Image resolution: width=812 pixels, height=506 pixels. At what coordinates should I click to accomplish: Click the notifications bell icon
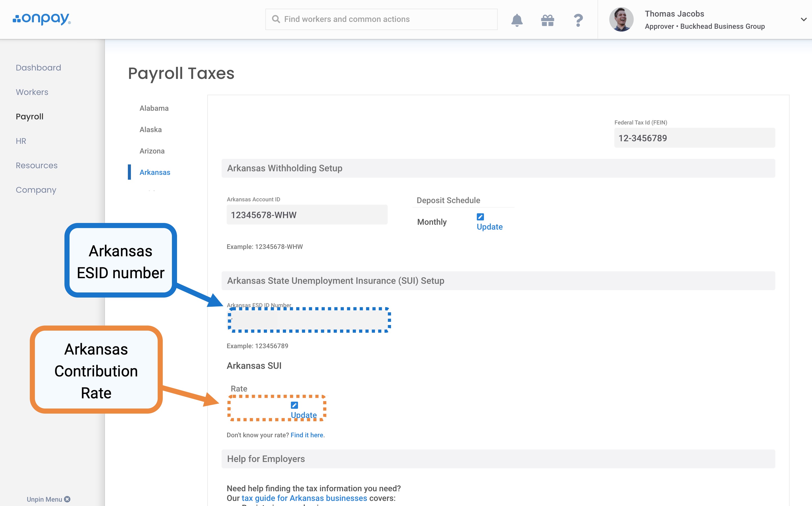point(517,20)
